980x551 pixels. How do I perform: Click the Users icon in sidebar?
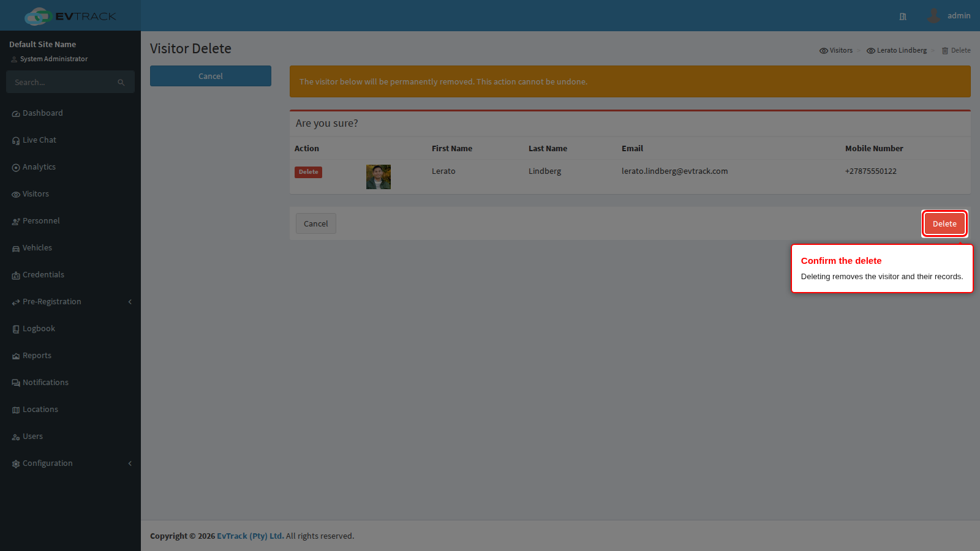click(x=16, y=437)
